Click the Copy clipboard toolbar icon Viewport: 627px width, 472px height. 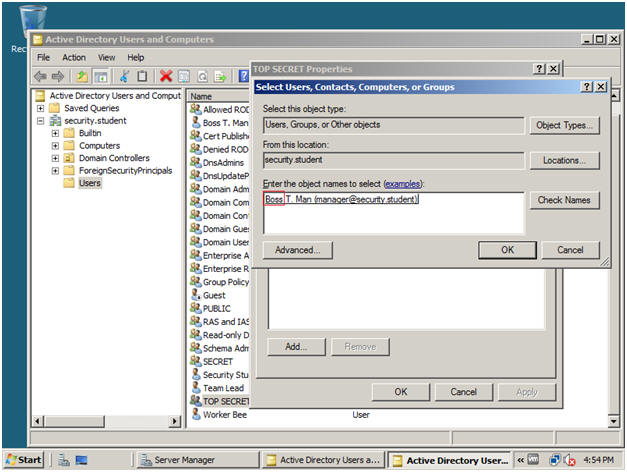pos(142,76)
